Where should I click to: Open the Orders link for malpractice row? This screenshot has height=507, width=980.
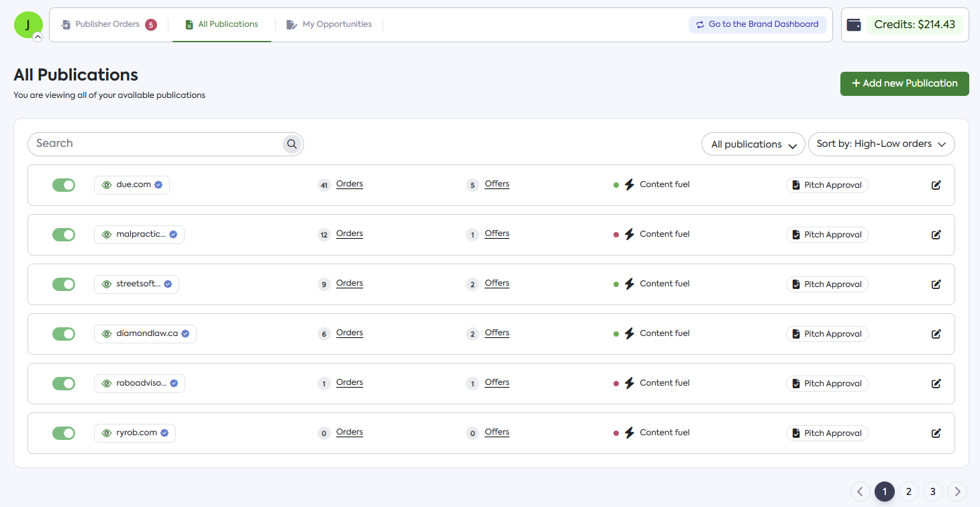349,234
